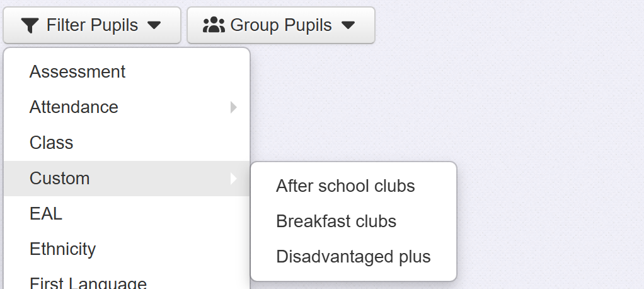Open the Group Pupils dropdown caret
Image resolution: width=644 pixels, height=289 pixels.
[x=348, y=25]
